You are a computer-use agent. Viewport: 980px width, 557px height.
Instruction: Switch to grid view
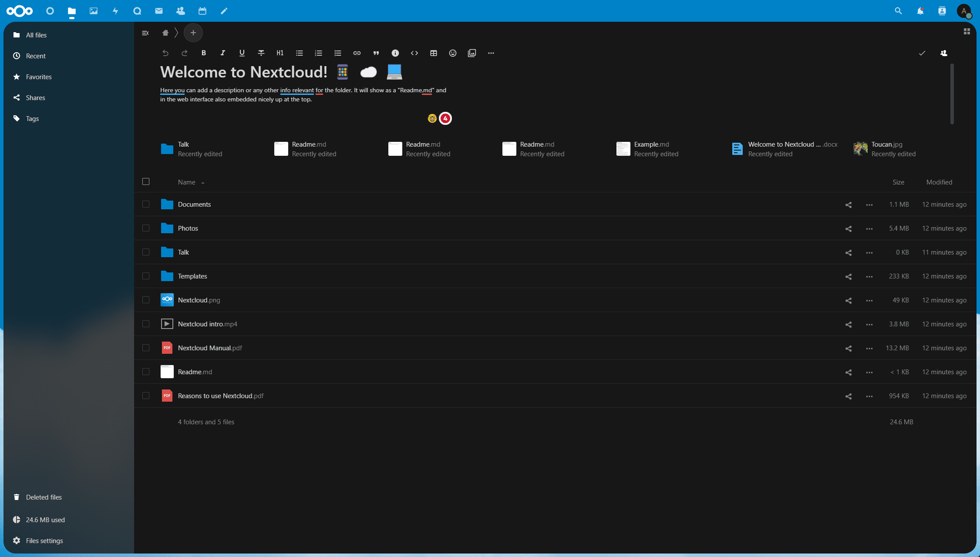(967, 31)
